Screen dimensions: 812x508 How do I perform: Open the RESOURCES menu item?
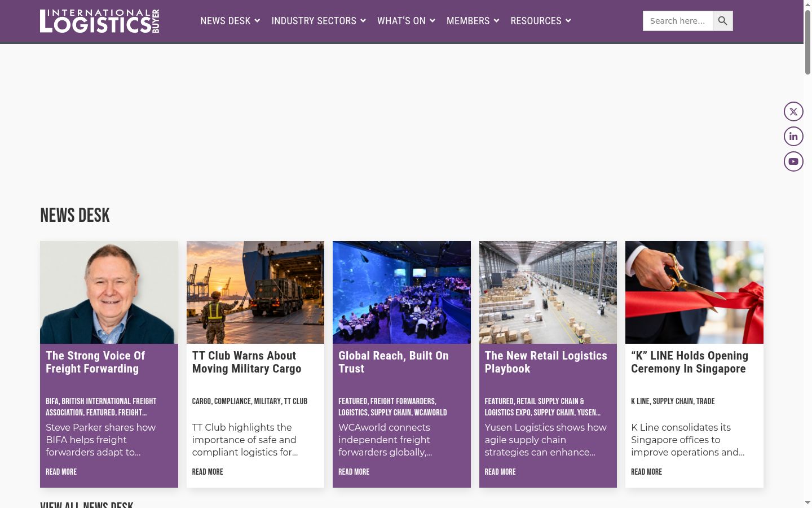tap(536, 21)
